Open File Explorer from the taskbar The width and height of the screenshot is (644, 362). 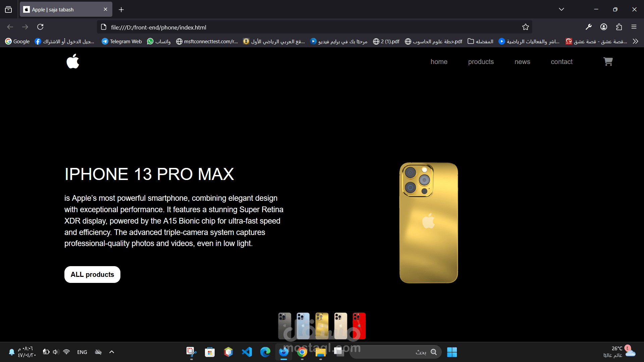(320, 352)
